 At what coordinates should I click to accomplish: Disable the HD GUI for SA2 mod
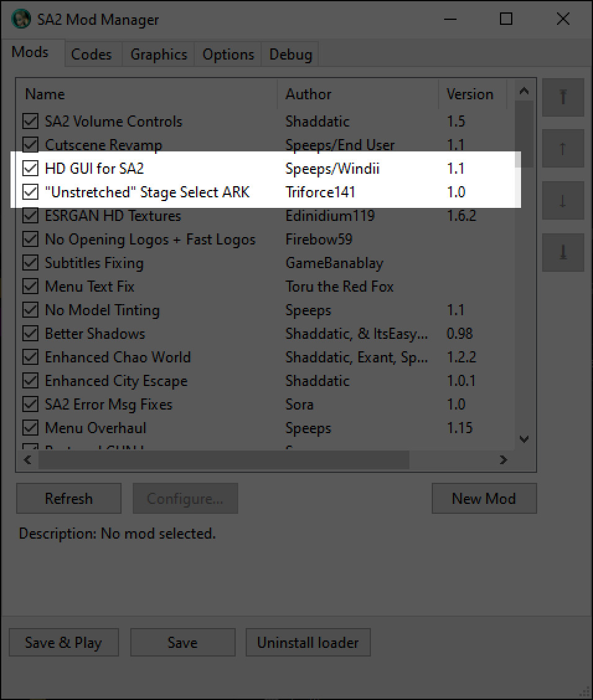(30, 168)
